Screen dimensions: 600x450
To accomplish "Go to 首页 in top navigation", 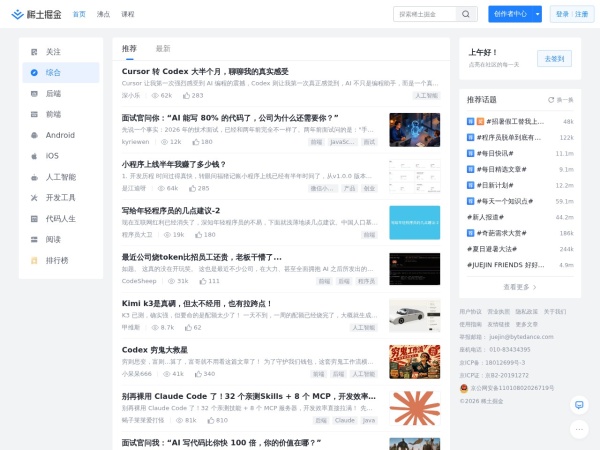I will click(x=79, y=14).
